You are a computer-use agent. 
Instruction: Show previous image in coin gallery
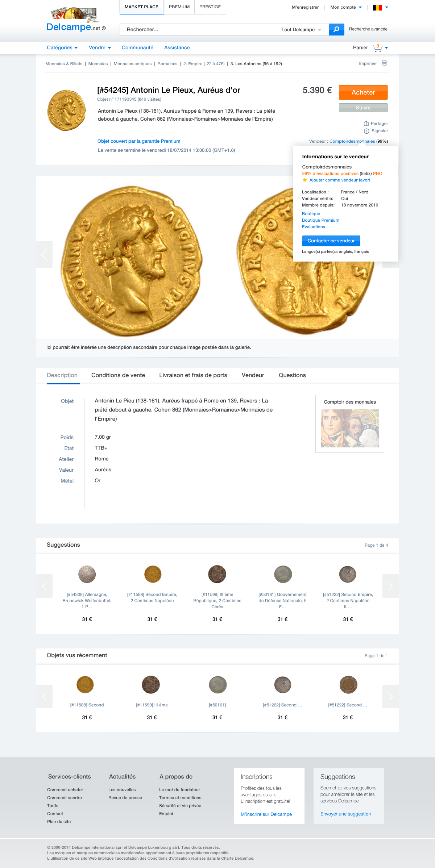coord(44,254)
